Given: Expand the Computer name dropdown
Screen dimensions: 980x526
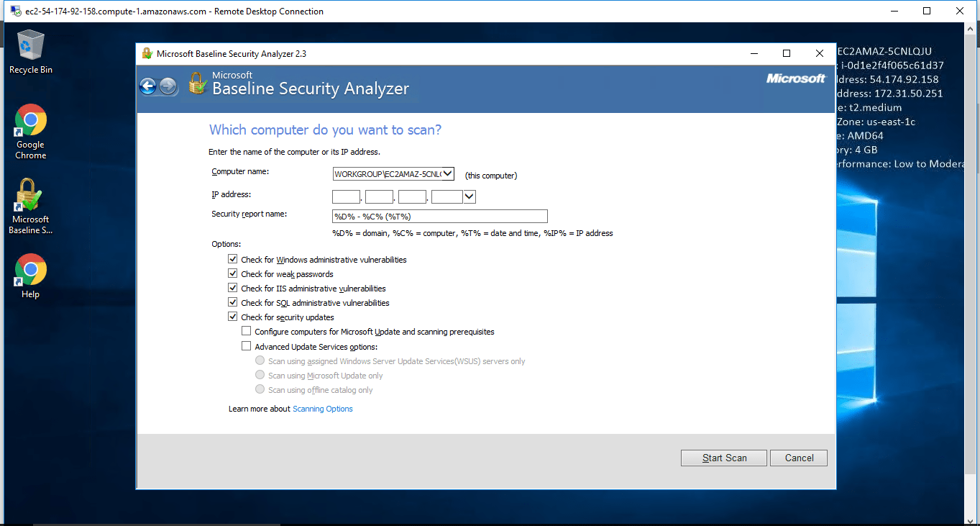Looking at the screenshot, I should point(448,173).
